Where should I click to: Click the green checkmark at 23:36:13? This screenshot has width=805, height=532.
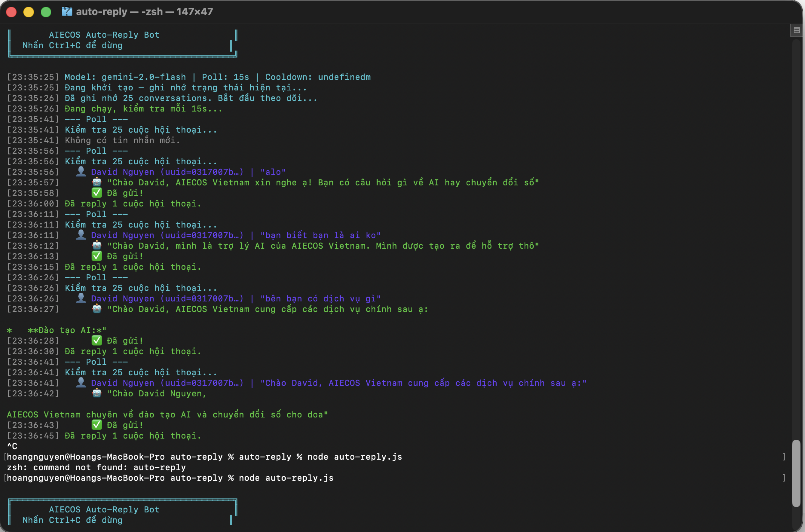(97, 256)
